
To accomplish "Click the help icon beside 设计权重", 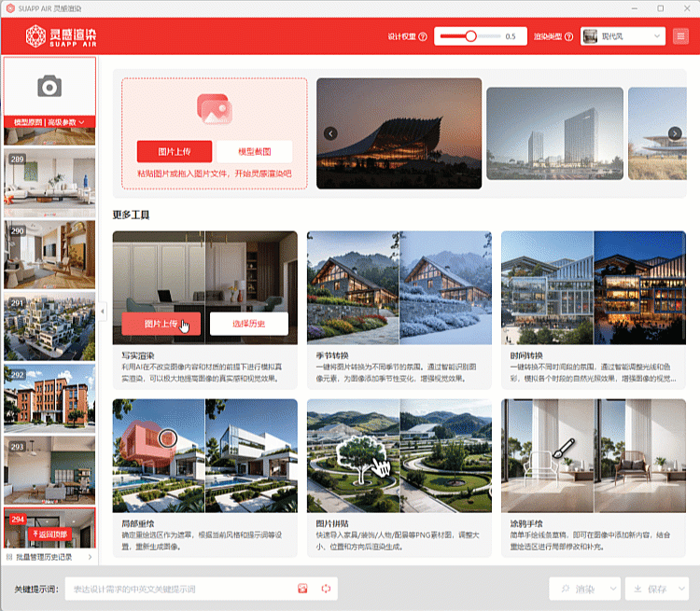I will coord(423,37).
